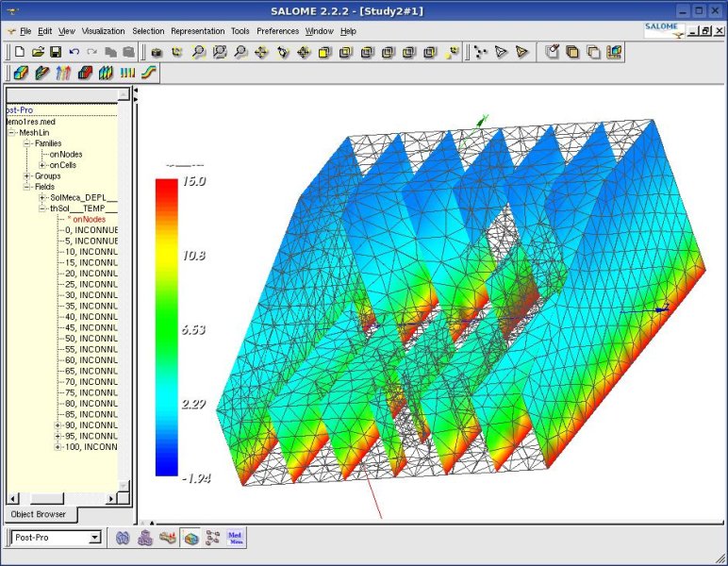Image resolution: width=728 pixels, height=566 pixels.
Task: Collapse the thSol___TEMP field node
Action: tap(42, 208)
